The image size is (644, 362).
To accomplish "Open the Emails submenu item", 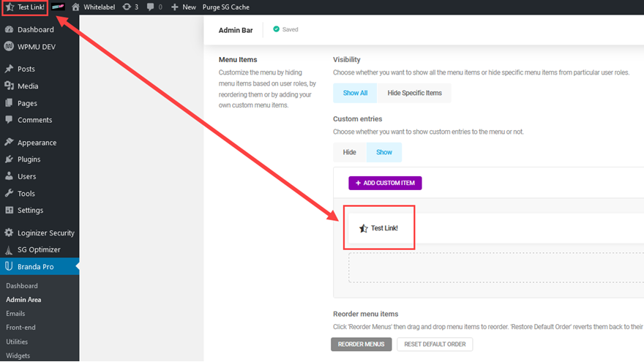I will (15, 314).
